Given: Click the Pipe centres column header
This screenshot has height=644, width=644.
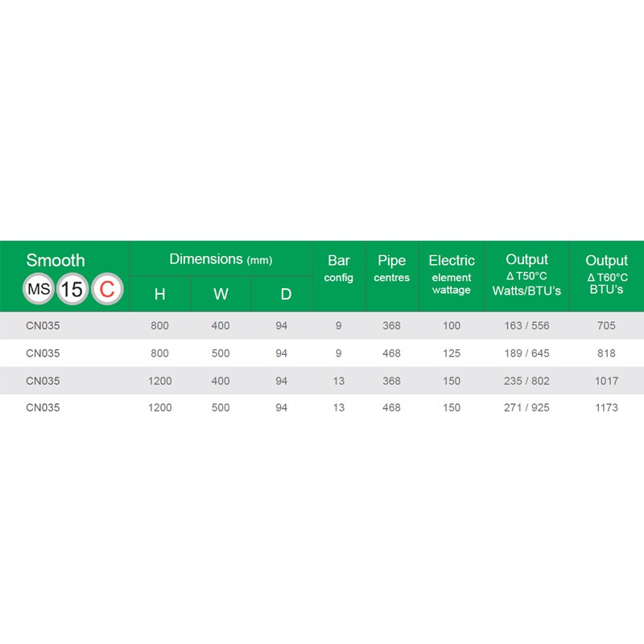Looking at the screenshot, I should [391, 268].
